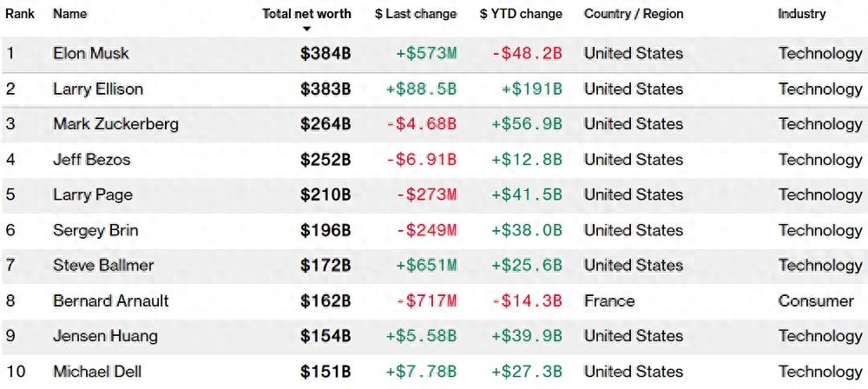Click France in Bernard Arnault's row

pos(609,300)
